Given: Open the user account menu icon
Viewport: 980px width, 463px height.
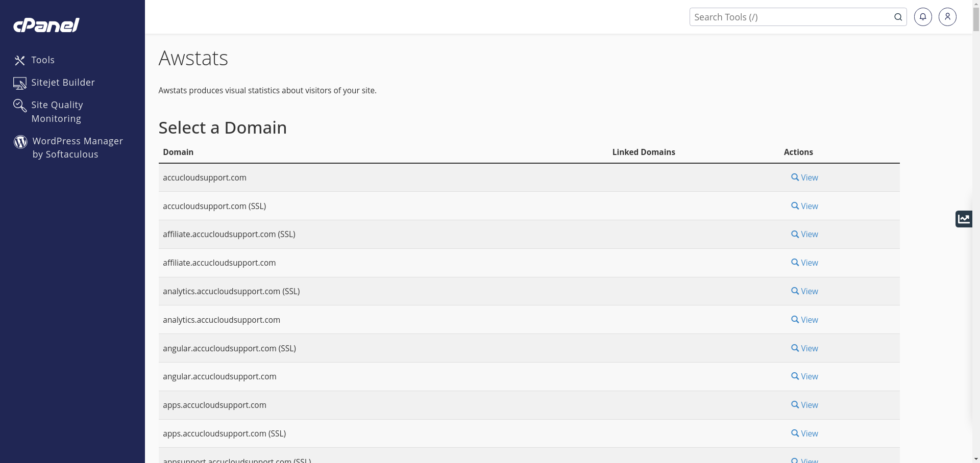Looking at the screenshot, I should coord(947,17).
